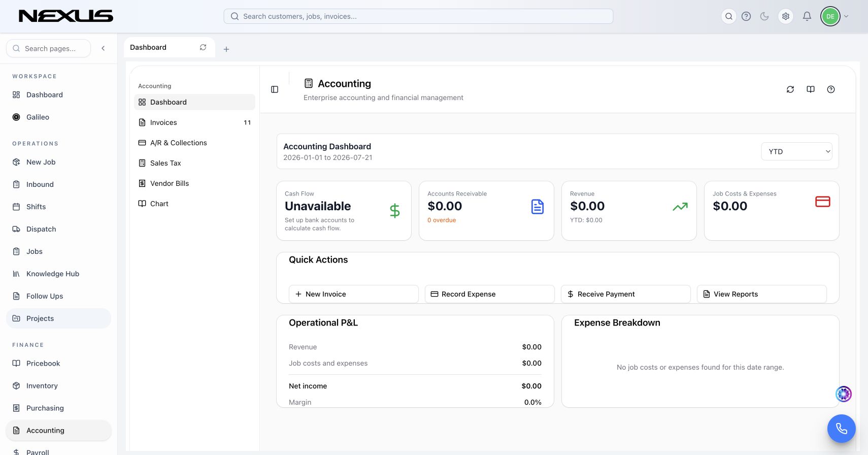Click the date range '2026-01-01 to 2026-07-21'
The height and width of the screenshot is (455, 868).
[x=328, y=157]
